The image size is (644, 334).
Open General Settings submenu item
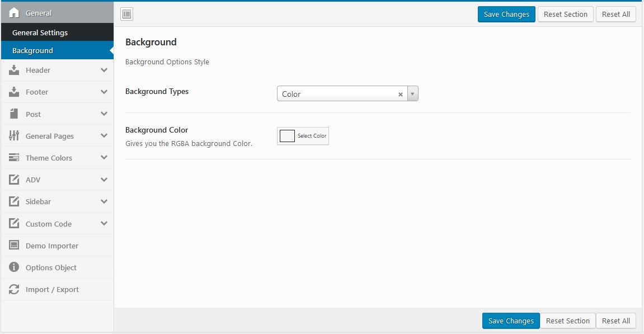click(40, 32)
